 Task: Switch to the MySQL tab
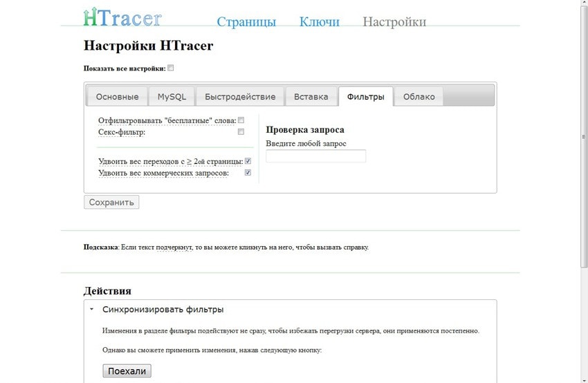point(172,97)
